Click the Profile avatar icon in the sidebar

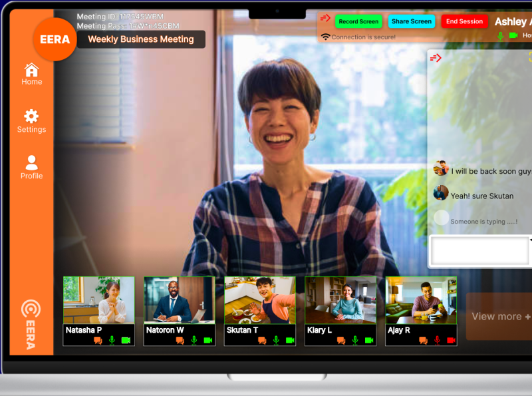pos(31,160)
